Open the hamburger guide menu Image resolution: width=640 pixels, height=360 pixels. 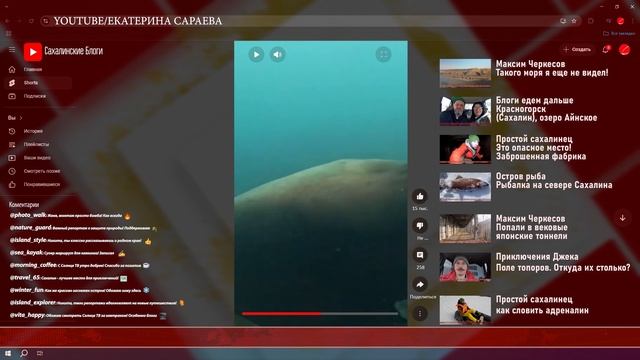(12, 49)
